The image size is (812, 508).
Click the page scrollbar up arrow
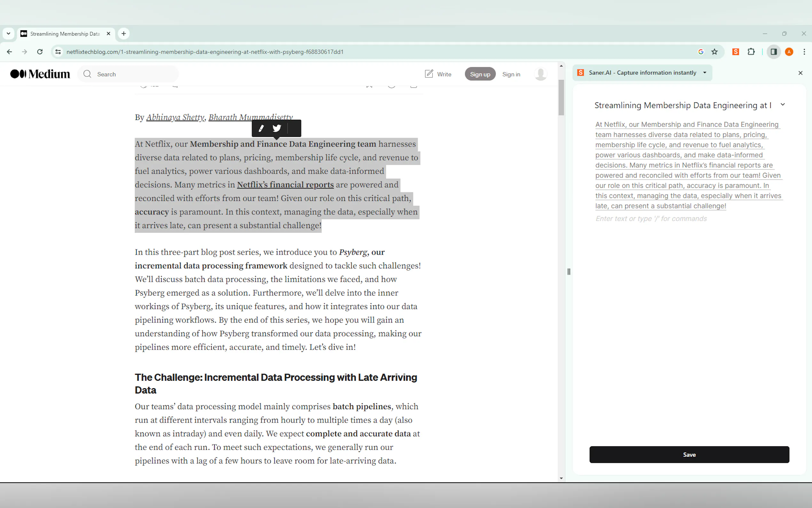point(561,66)
